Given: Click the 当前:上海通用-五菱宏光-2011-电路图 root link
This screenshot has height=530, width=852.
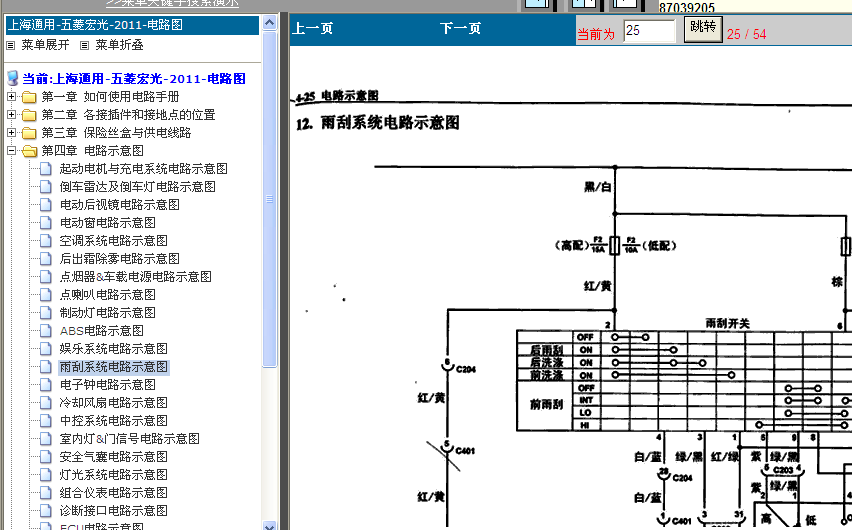Looking at the screenshot, I should pyautogui.click(x=134, y=79).
